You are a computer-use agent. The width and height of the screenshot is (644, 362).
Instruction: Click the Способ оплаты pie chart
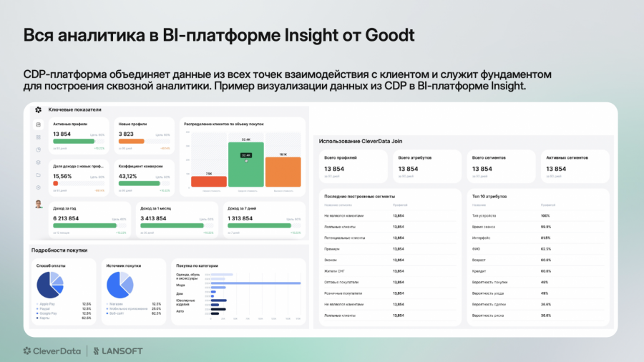point(50,285)
